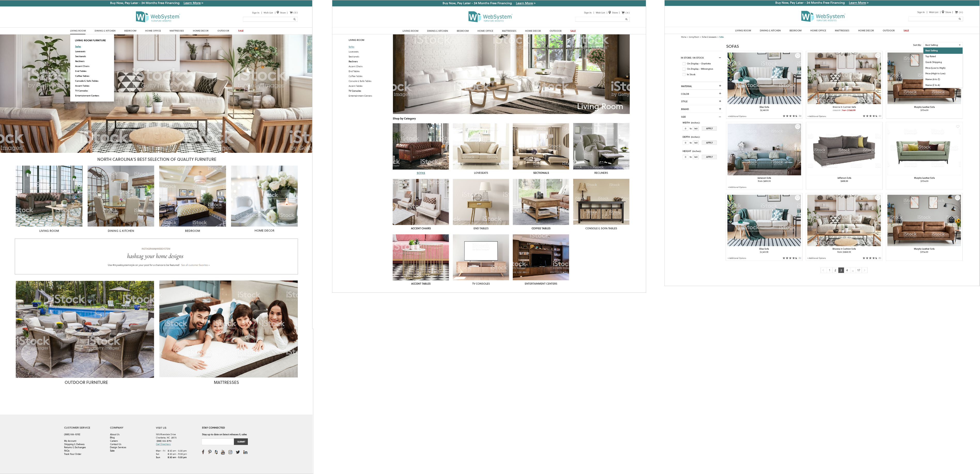Open the Get Directions link
This screenshot has height=474, width=980.
click(163, 444)
